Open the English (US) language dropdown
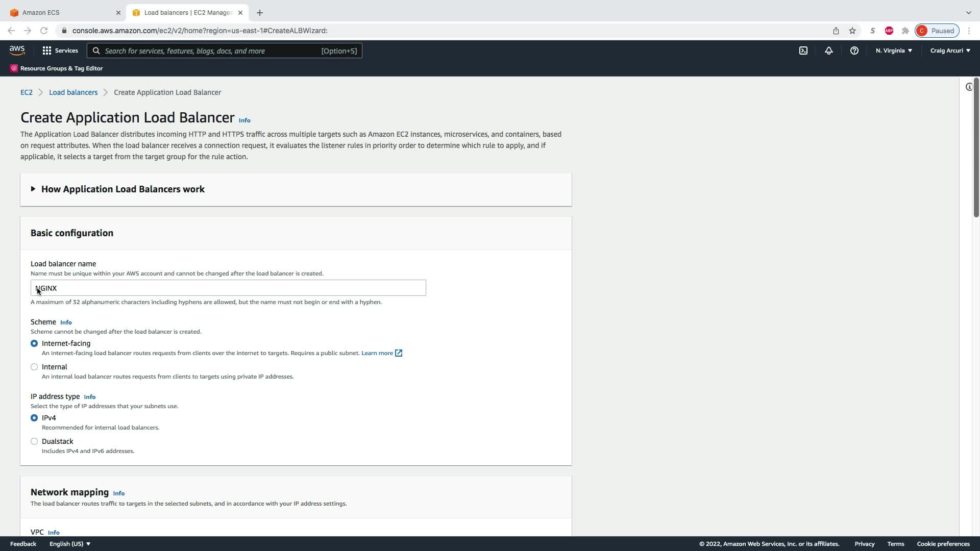 pos(70,544)
